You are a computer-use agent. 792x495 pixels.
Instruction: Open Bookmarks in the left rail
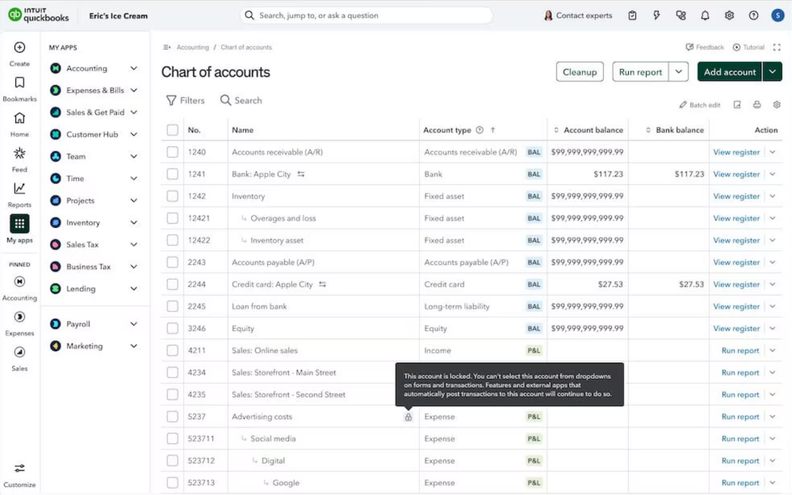click(19, 83)
